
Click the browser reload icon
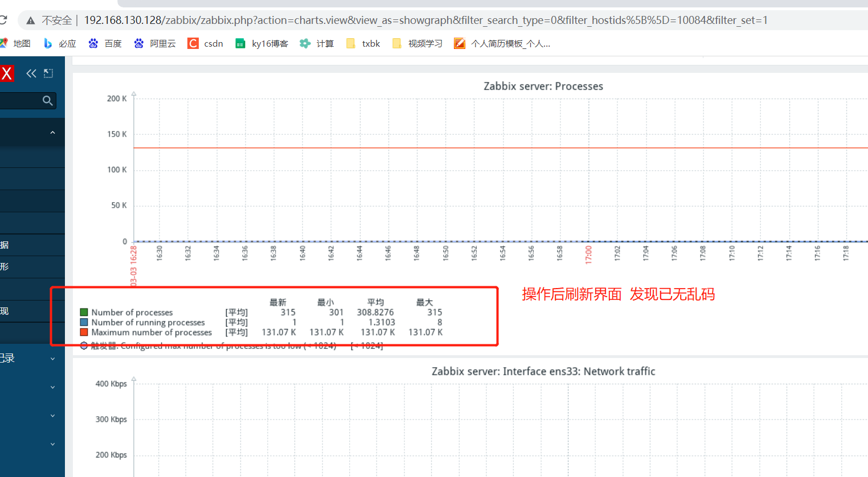(3, 20)
